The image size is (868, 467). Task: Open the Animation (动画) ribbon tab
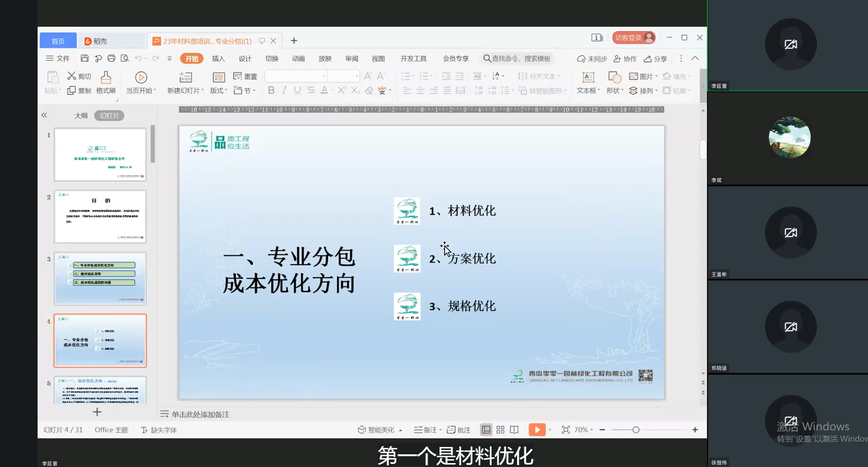(298, 59)
